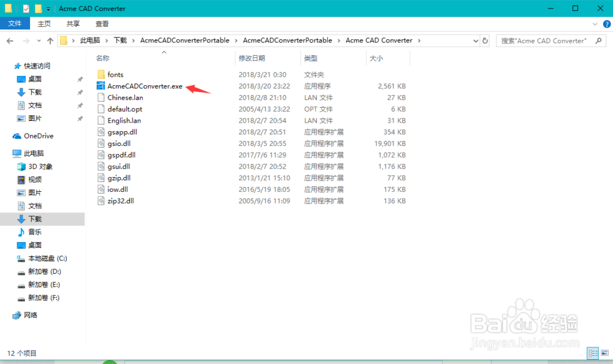This screenshot has width=613, height=364.
Task: Select the AcmeCADConverter.exe application icon
Action: point(101,86)
